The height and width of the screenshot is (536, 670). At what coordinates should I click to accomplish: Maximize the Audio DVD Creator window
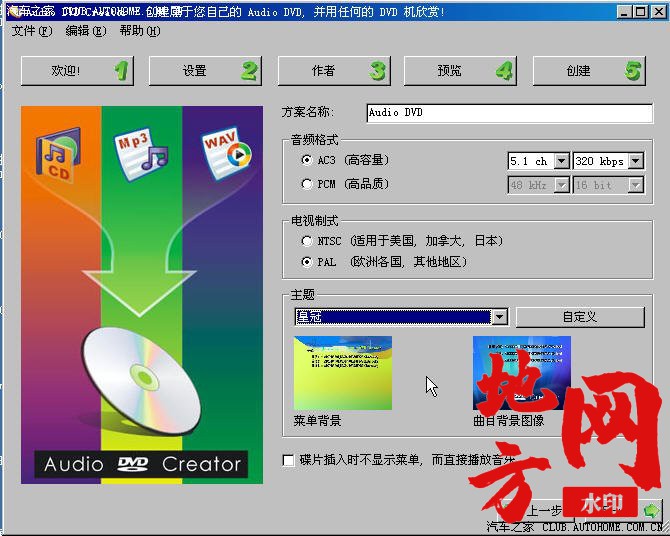pyautogui.click(x=641, y=12)
